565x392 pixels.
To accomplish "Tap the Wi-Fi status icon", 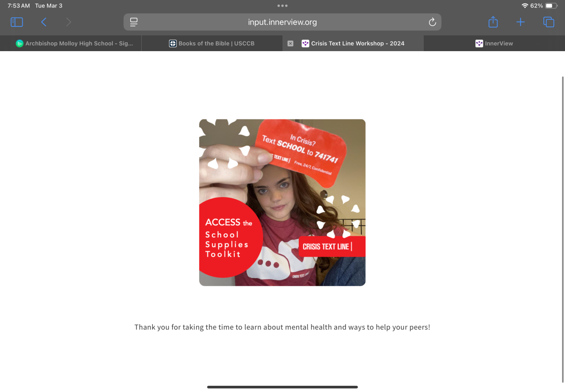I will click(x=525, y=6).
